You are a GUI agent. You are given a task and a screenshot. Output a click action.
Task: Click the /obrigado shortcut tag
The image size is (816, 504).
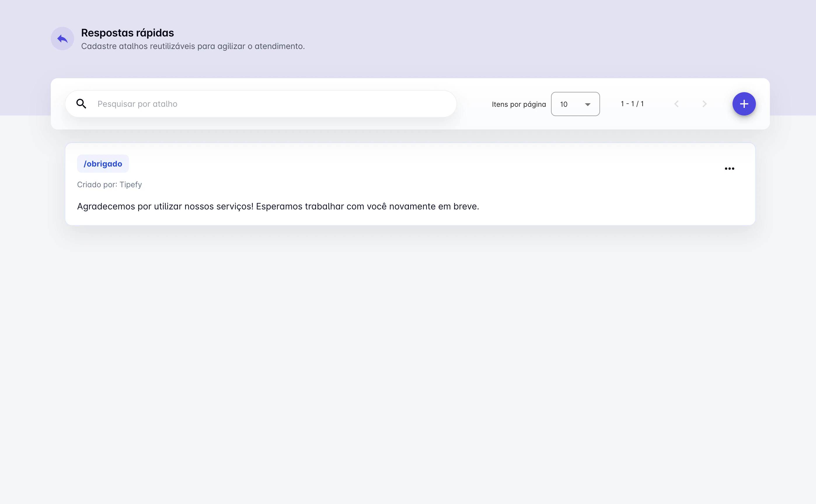(103, 164)
